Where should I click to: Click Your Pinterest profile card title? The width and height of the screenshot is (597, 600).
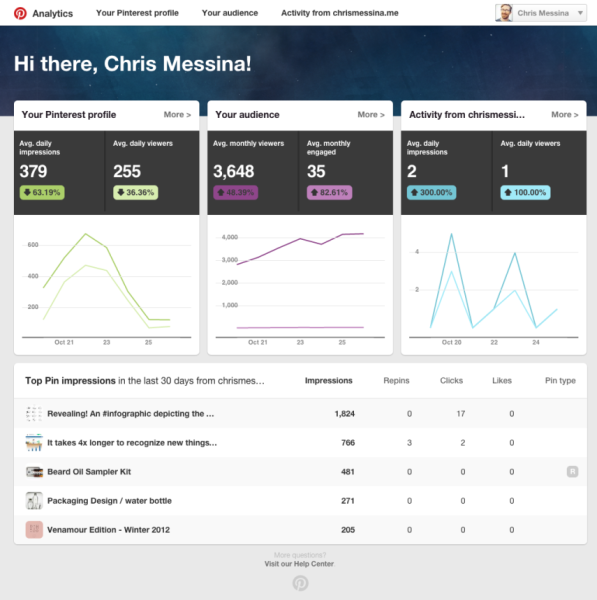[69, 115]
